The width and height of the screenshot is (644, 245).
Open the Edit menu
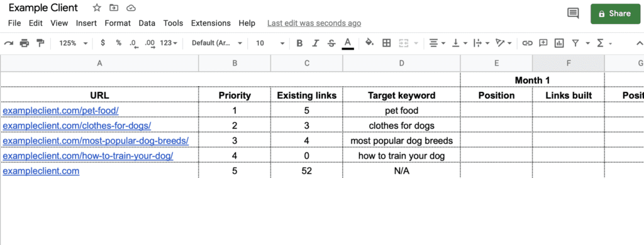click(36, 23)
